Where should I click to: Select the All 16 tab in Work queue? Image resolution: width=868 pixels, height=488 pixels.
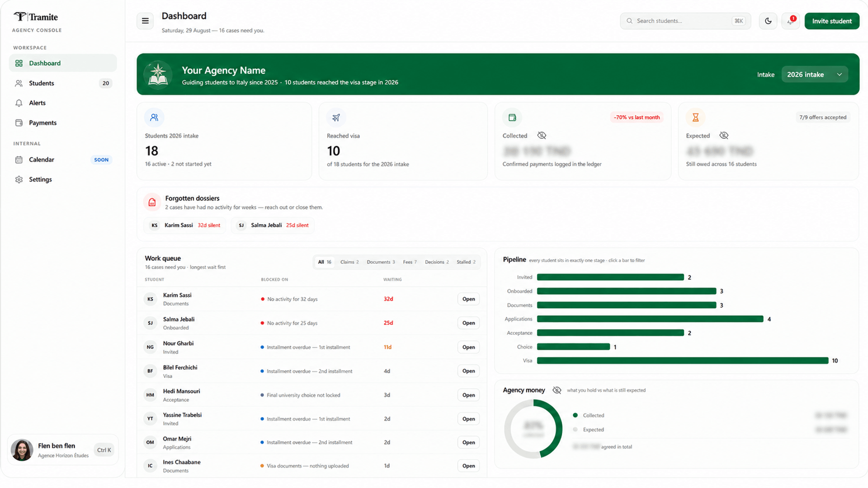pyautogui.click(x=325, y=262)
